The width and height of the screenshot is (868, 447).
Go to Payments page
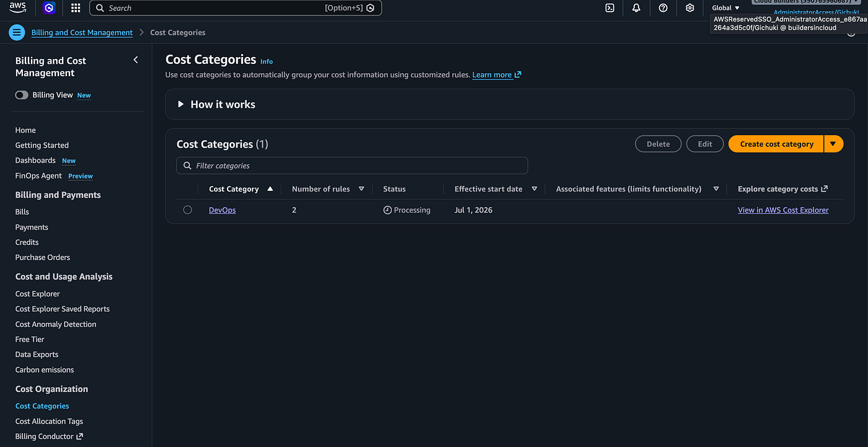pos(32,228)
